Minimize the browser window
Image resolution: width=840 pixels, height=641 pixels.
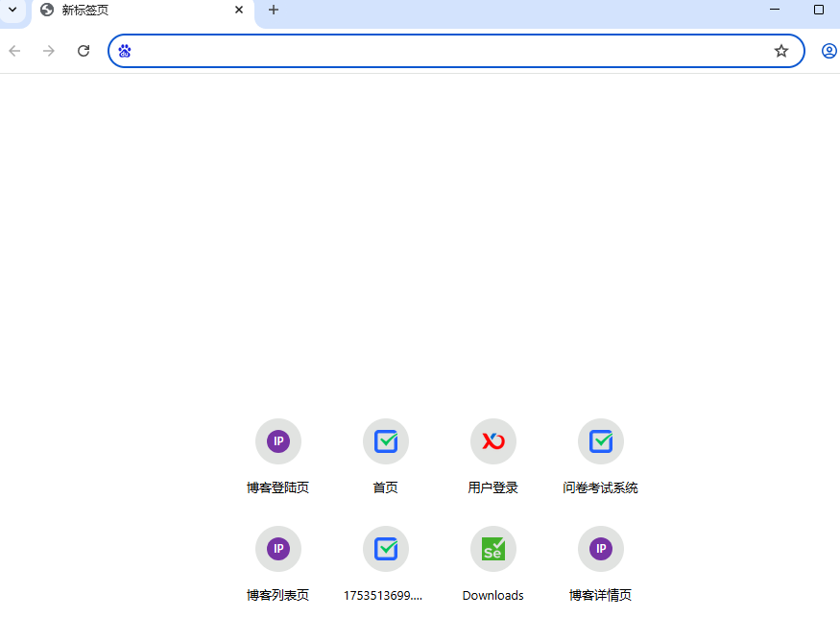[x=775, y=10]
